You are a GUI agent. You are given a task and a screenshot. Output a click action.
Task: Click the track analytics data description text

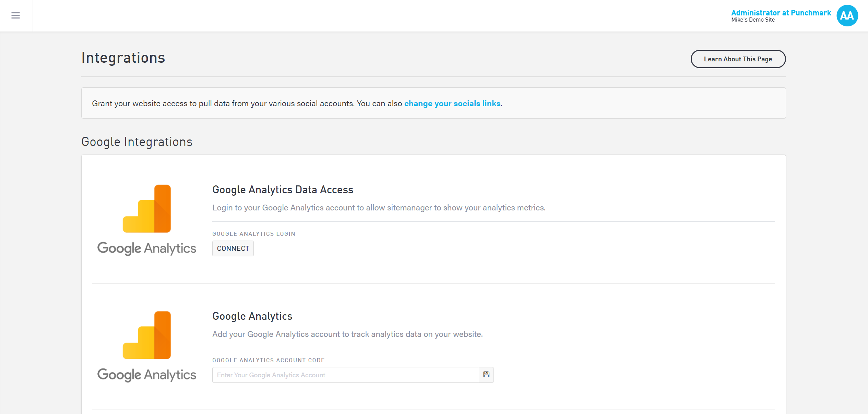pos(347,334)
